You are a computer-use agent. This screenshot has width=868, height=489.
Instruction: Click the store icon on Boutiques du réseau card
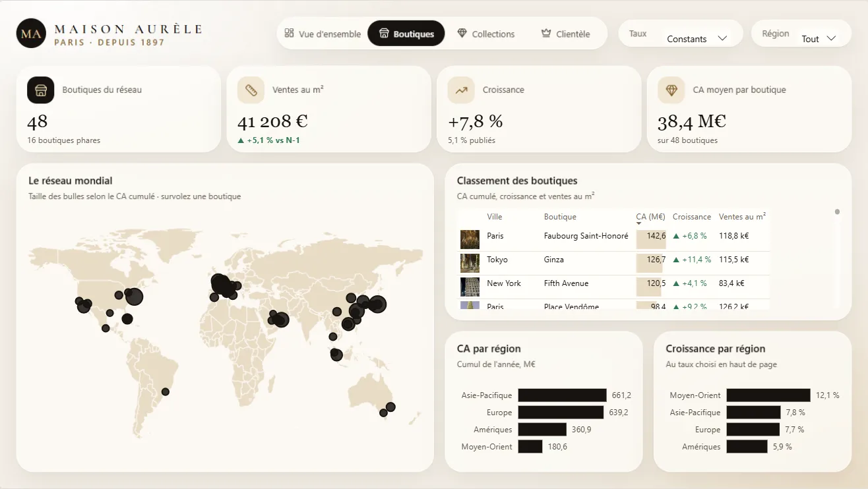tap(41, 90)
